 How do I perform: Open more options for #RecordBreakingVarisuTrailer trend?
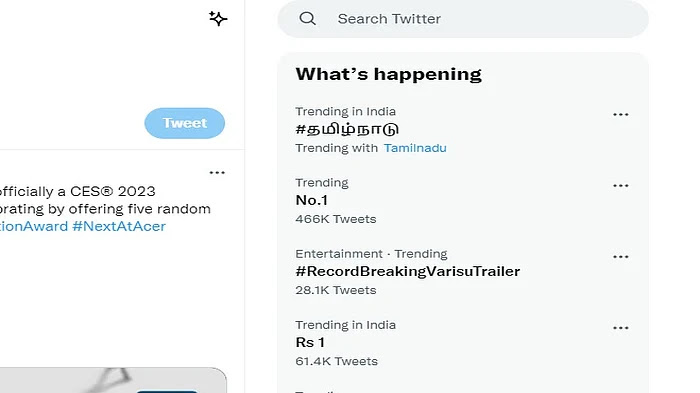621,257
